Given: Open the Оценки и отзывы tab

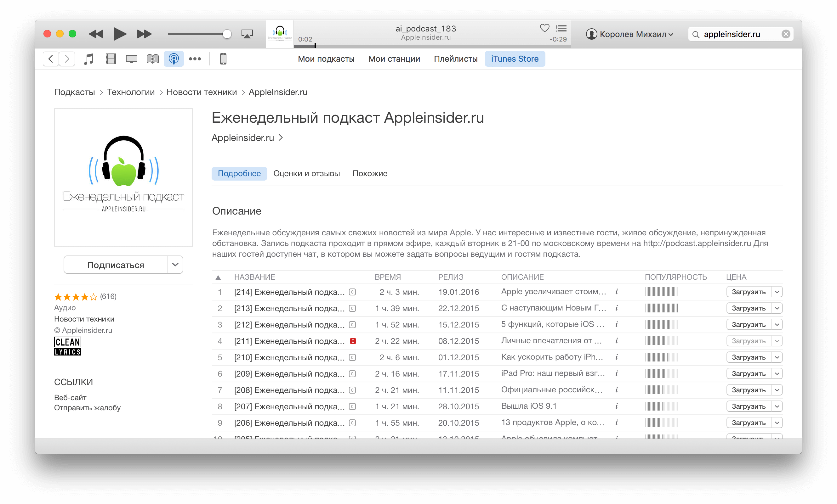Looking at the screenshot, I should pos(306,173).
